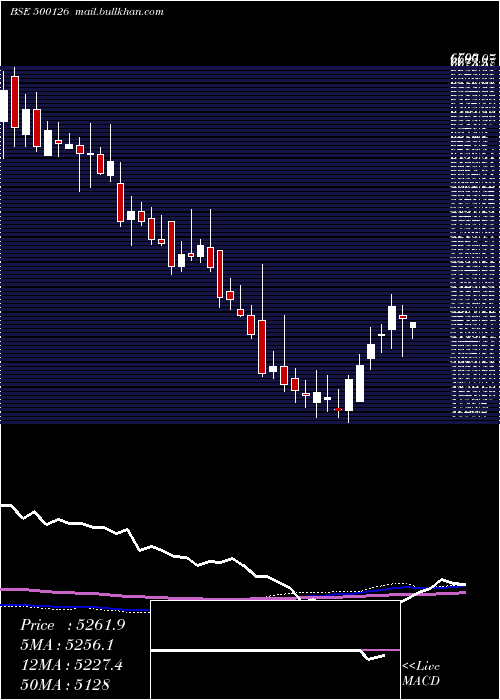Click the '<<Live MACD' label
Viewport: 500px width, 700px height.
tap(421, 674)
